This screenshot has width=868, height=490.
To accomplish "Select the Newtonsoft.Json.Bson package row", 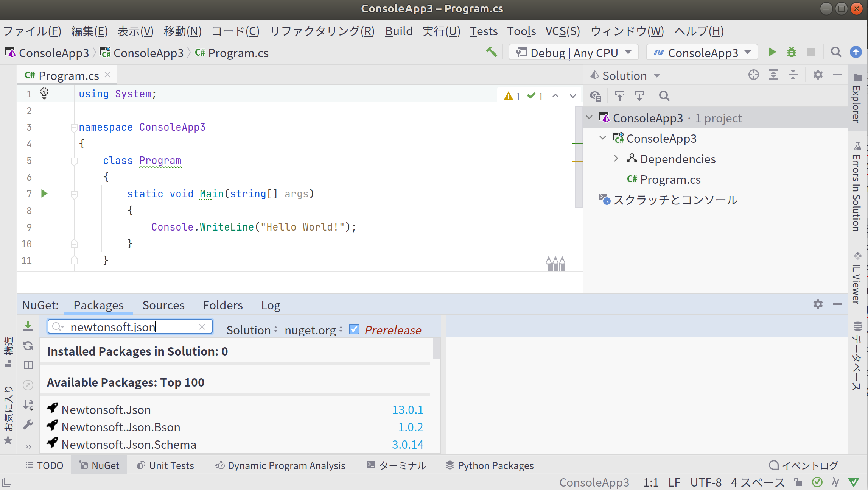I will (x=235, y=427).
